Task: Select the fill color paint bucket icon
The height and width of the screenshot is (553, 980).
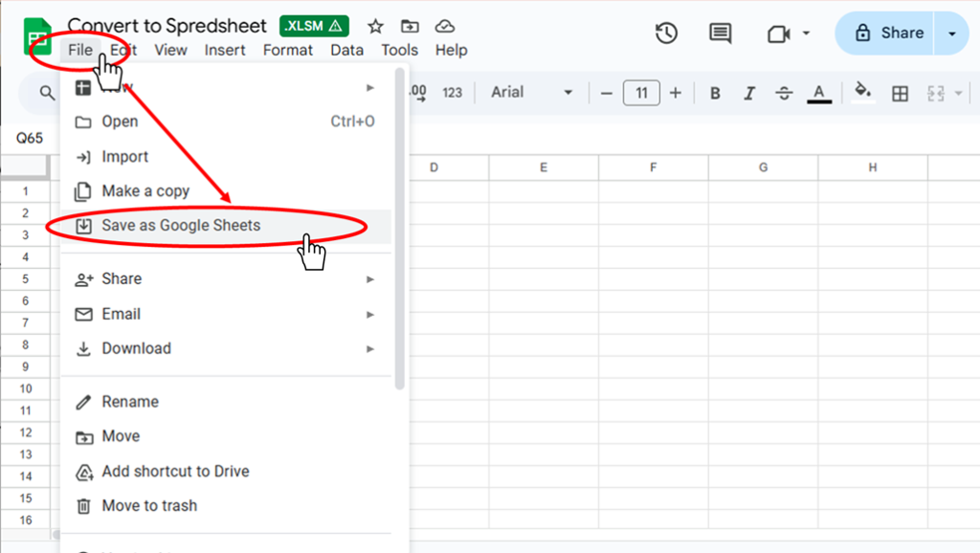Action: (x=862, y=93)
